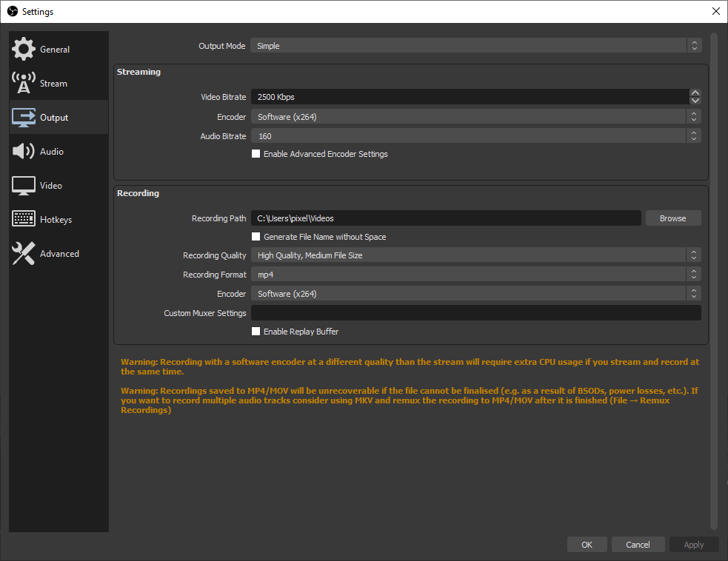Show Hotkeys settings label
Image resolution: width=728 pixels, height=561 pixels.
pos(56,220)
